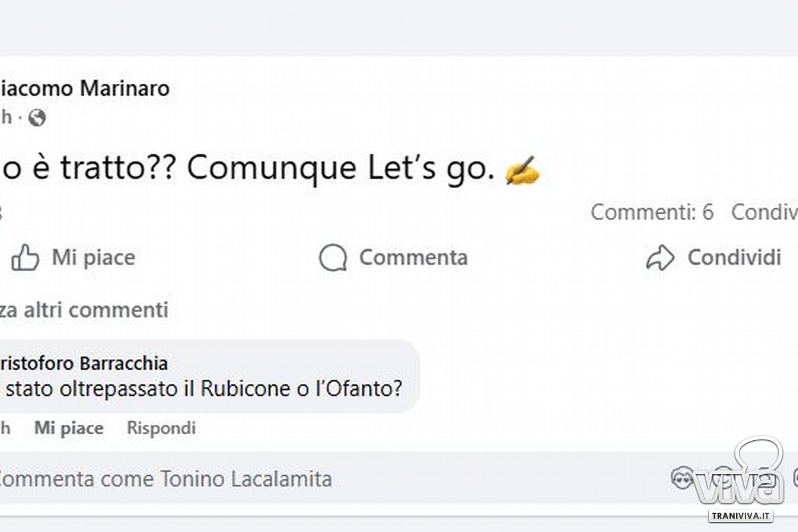Open the "Commenti: 6" comment count
The height and width of the screenshot is (532, 798).
point(652,213)
